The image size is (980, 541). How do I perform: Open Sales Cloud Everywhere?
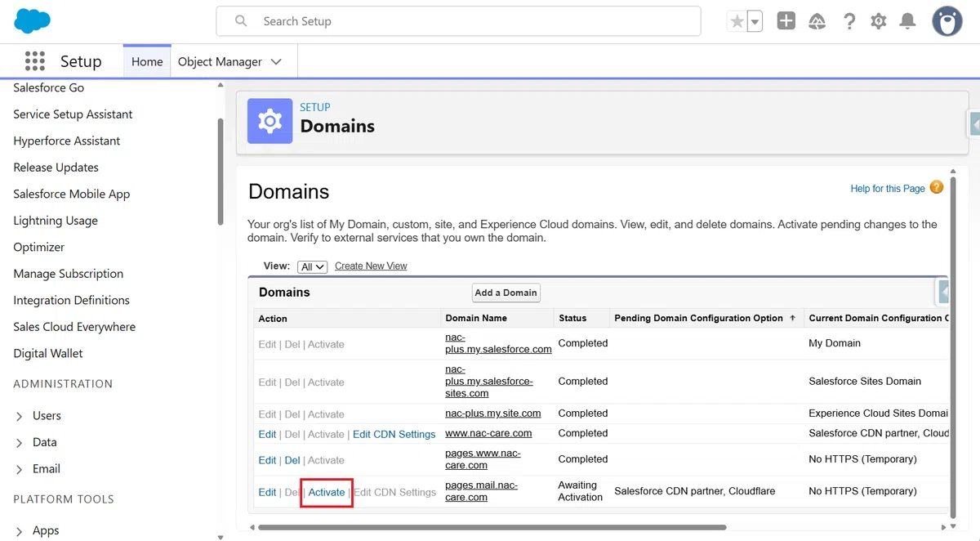coord(74,327)
